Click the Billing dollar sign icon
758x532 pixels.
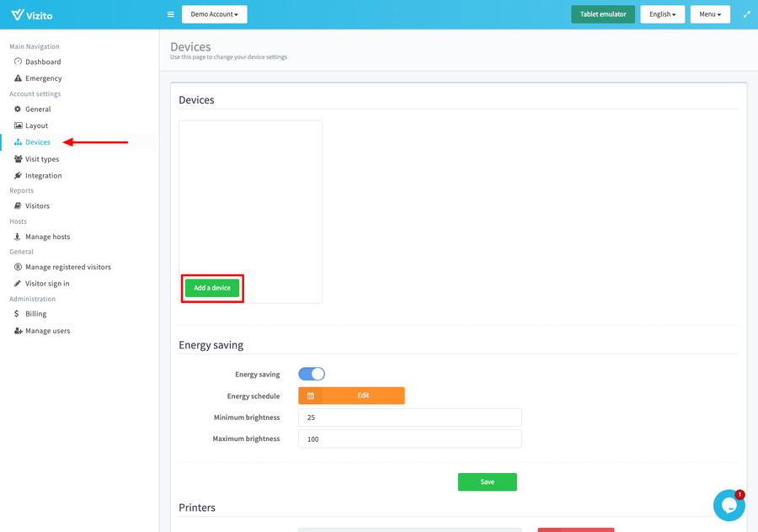click(18, 314)
